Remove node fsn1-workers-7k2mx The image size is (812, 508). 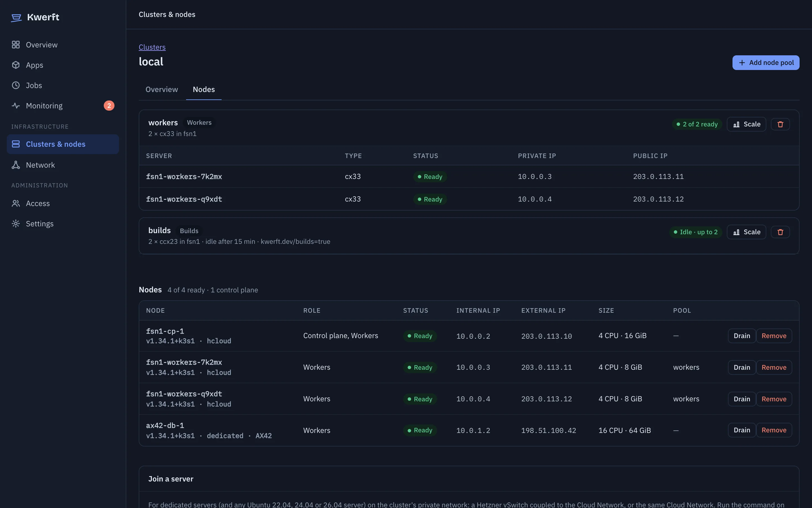774,367
